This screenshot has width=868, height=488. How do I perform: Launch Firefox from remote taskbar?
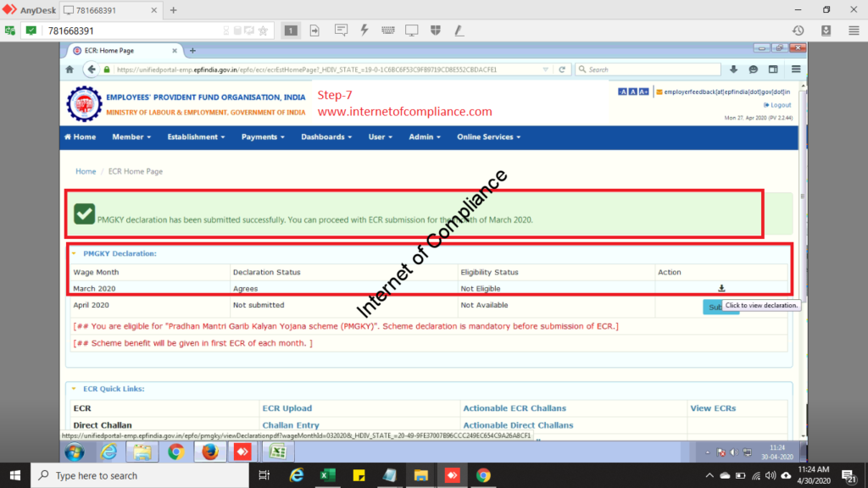(210, 452)
